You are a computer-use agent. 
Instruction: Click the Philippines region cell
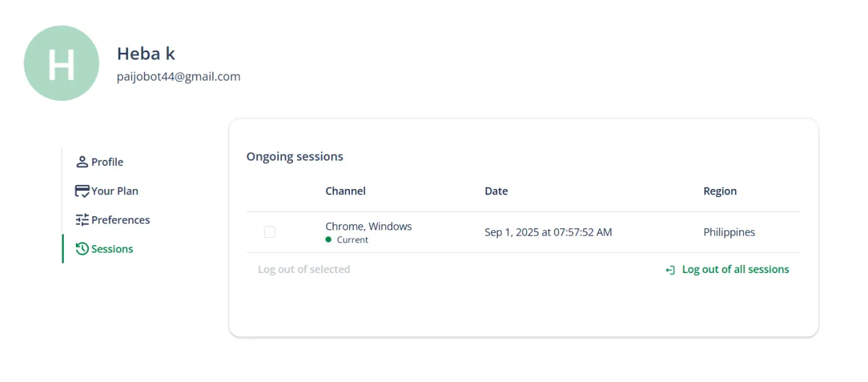[730, 232]
